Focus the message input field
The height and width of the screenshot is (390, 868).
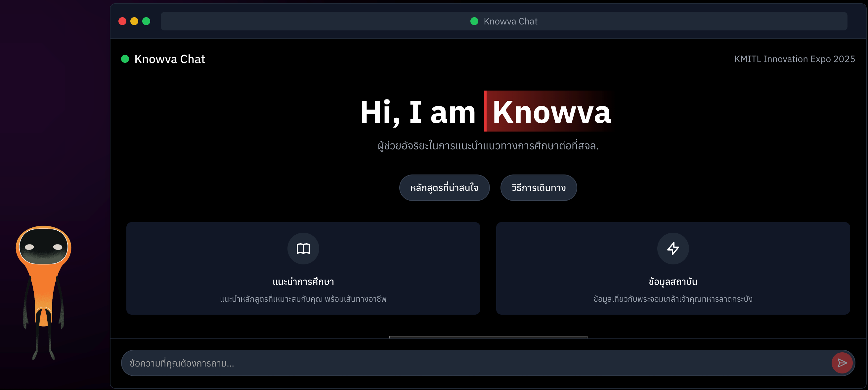pyautogui.click(x=472, y=363)
